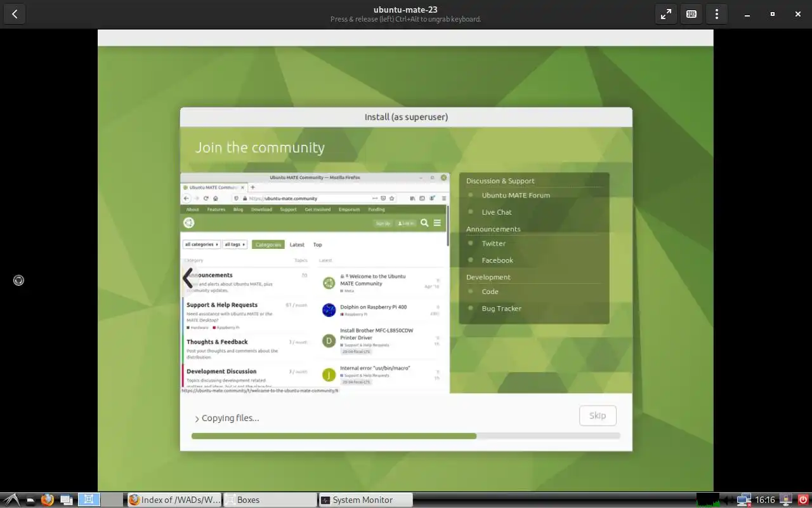
Task: Open the Code development link
Action: coord(490,291)
